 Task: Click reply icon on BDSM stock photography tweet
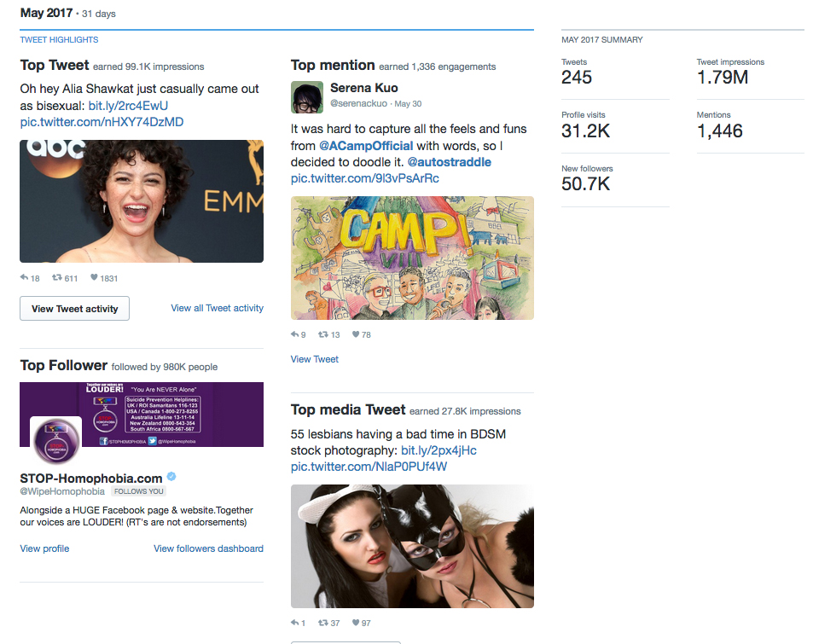[x=294, y=622]
